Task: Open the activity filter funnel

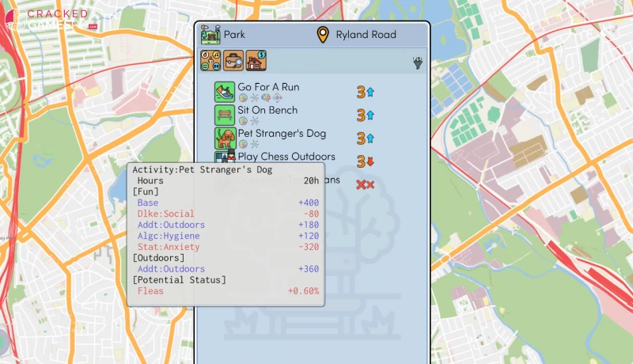Action: (x=417, y=63)
